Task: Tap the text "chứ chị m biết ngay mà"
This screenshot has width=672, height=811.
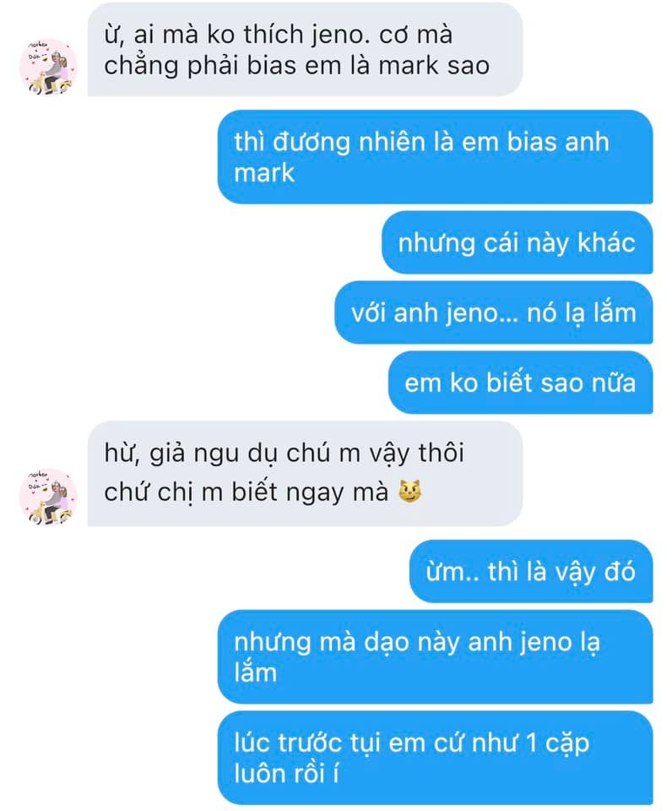Action: click(x=246, y=492)
